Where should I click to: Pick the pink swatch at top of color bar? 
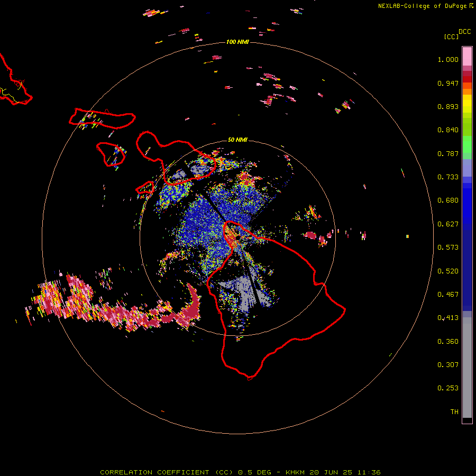point(467,57)
